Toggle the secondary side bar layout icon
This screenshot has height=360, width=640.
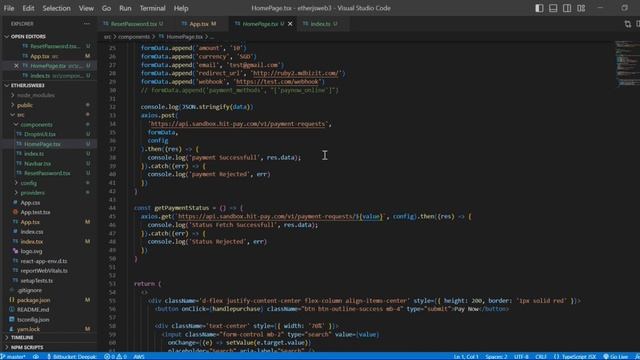pyautogui.click(x=567, y=8)
